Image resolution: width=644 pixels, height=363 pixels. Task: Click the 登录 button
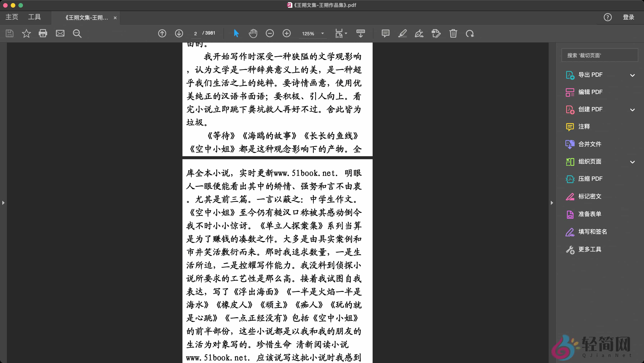pyautogui.click(x=628, y=17)
